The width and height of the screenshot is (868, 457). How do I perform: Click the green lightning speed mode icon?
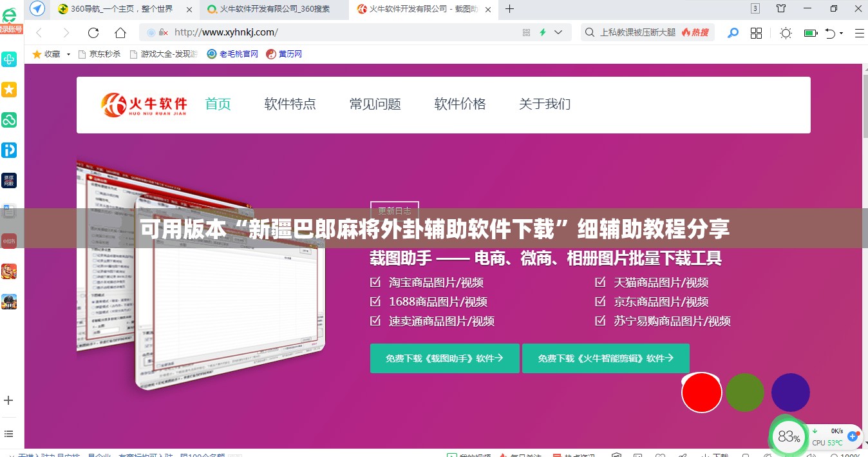tap(543, 32)
